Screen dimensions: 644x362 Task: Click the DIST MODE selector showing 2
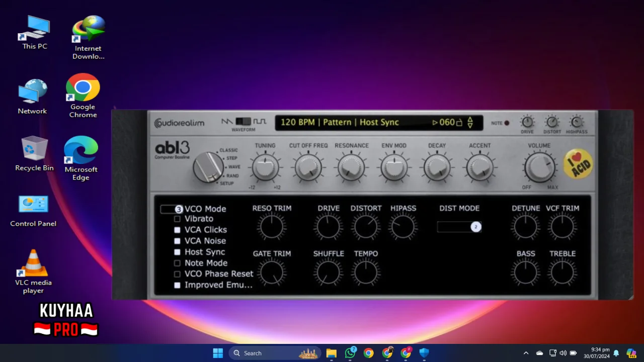[459, 227]
